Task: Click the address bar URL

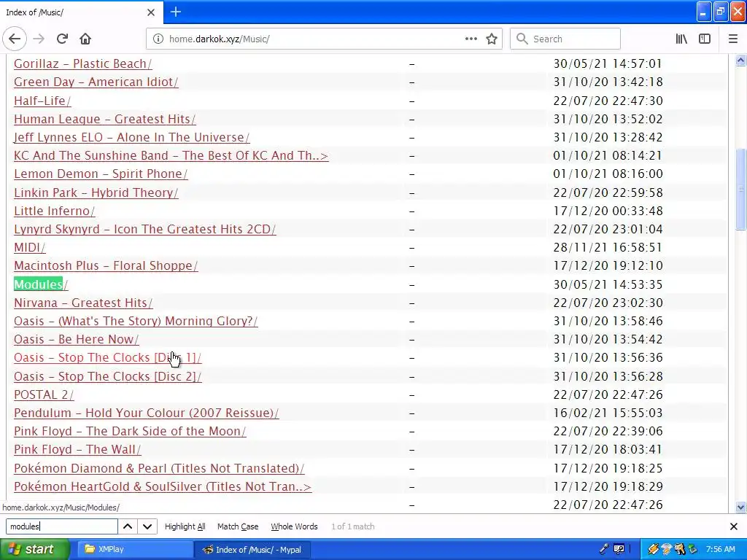Action: [x=219, y=39]
